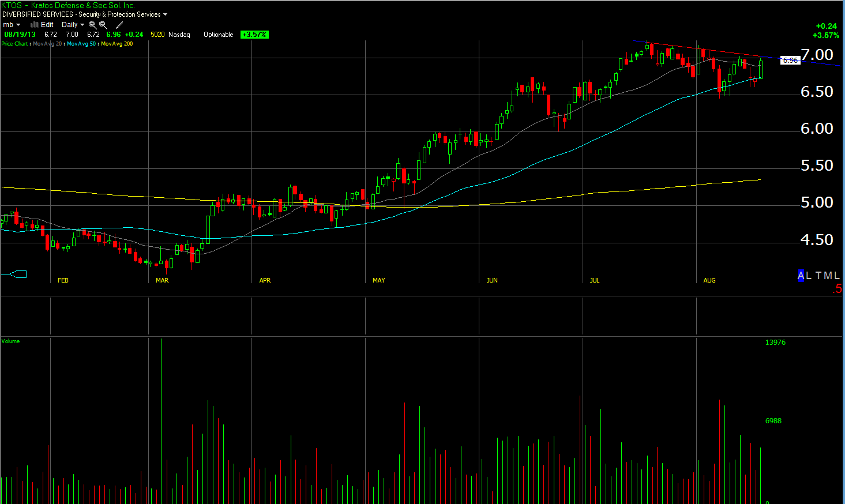
Task: Open the Price Chart indicator label
Action: click(x=14, y=44)
